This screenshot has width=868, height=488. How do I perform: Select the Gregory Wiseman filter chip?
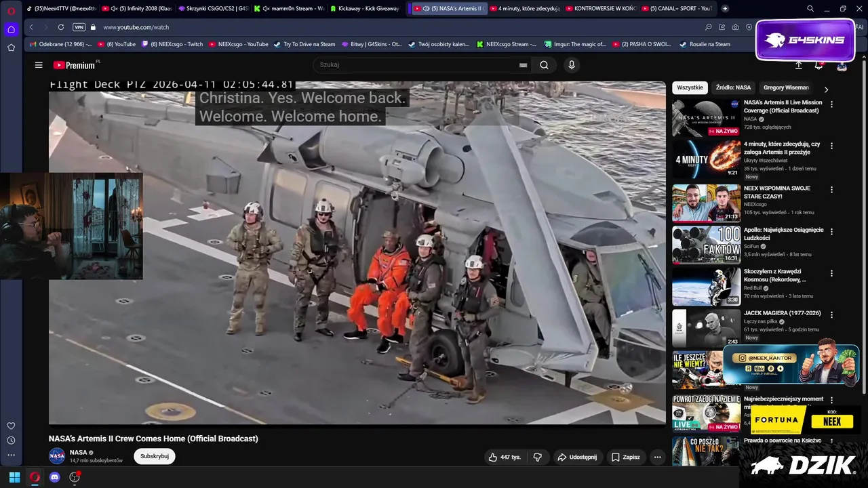tap(786, 87)
